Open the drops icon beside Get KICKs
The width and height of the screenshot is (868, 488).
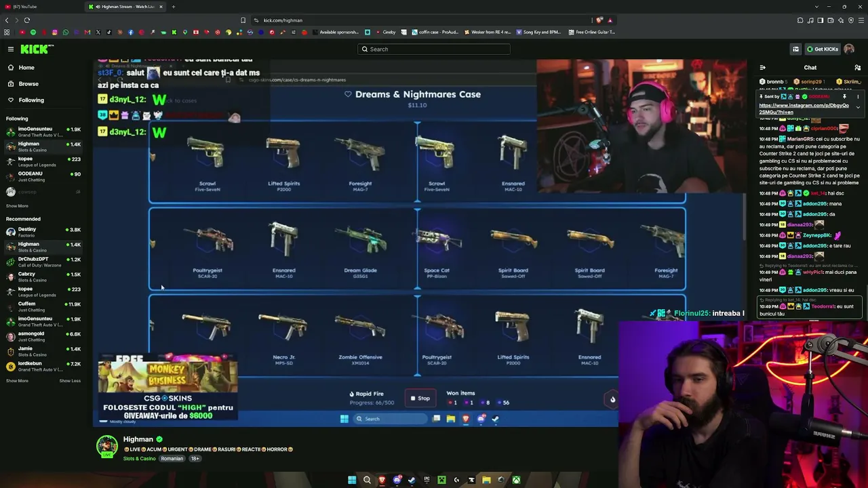click(795, 49)
